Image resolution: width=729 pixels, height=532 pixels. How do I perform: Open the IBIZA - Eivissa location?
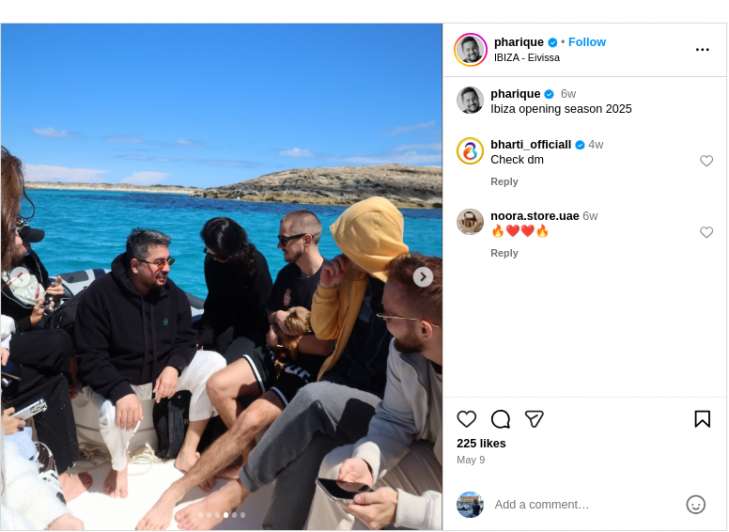click(x=527, y=58)
